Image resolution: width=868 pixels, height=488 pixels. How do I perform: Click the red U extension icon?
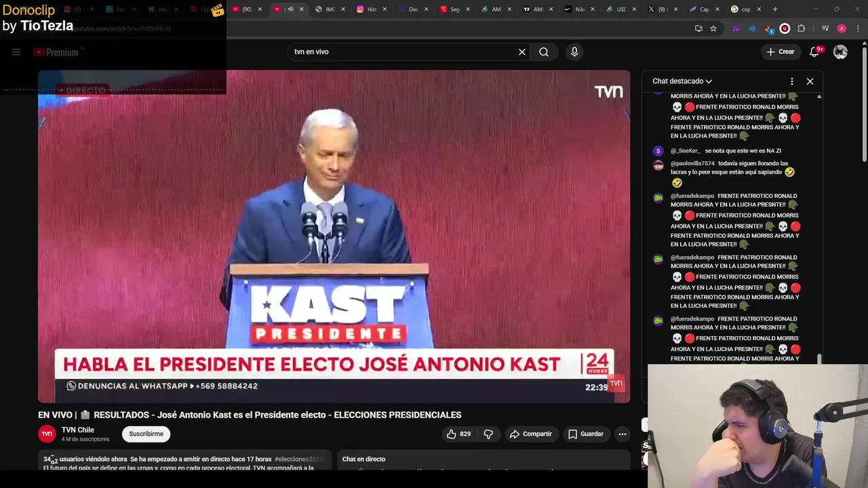tap(785, 28)
